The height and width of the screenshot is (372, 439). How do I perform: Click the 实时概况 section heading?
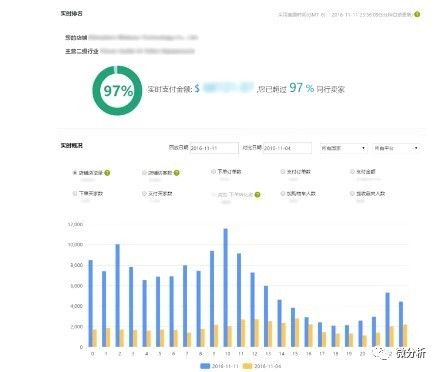(71, 146)
